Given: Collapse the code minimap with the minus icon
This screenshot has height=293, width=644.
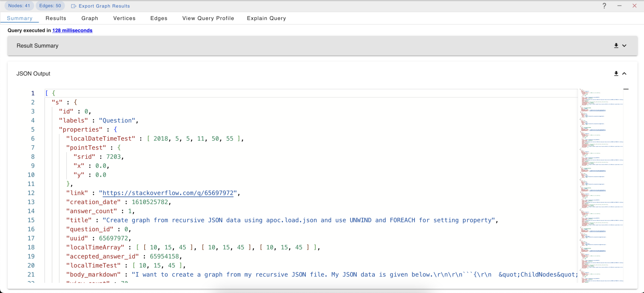Looking at the screenshot, I should coord(626,89).
